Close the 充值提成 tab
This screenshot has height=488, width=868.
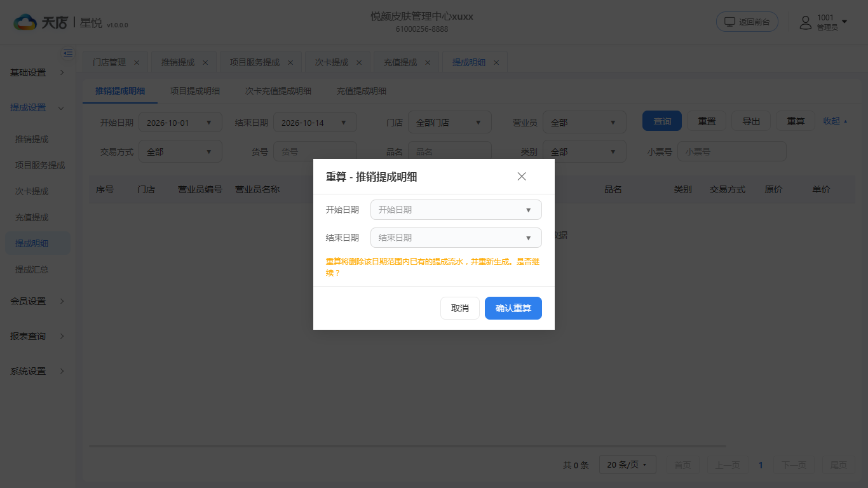(428, 62)
